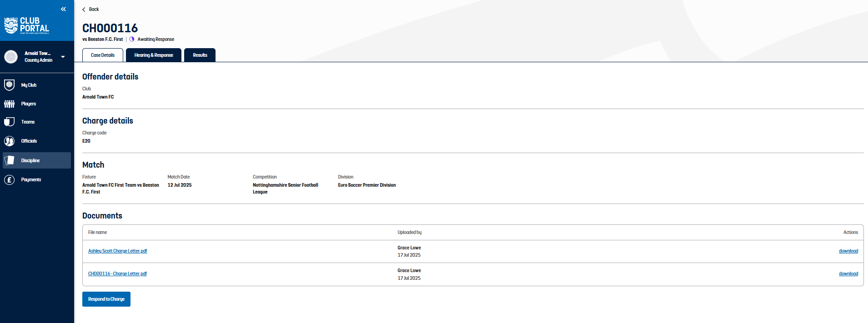The height and width of the screenshot is (323, 868).
Task: Switch to the Results tab
Action: (x=200, y=55)
